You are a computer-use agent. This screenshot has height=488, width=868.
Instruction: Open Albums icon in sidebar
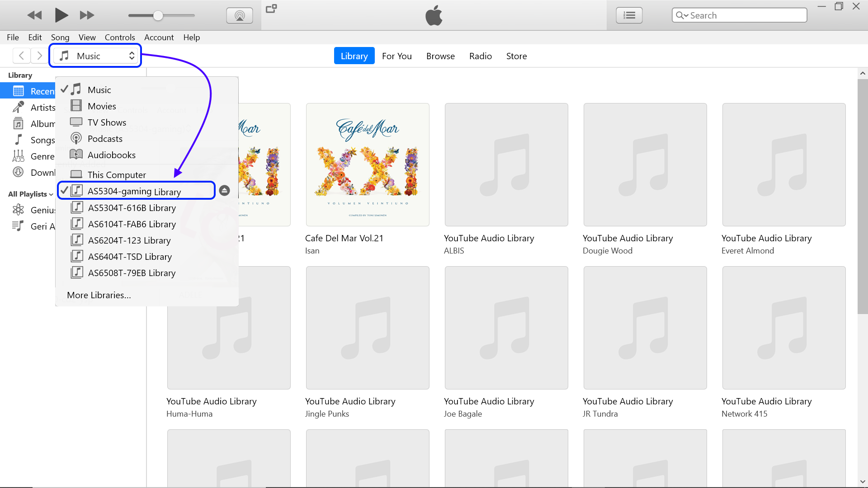[19, 123]
